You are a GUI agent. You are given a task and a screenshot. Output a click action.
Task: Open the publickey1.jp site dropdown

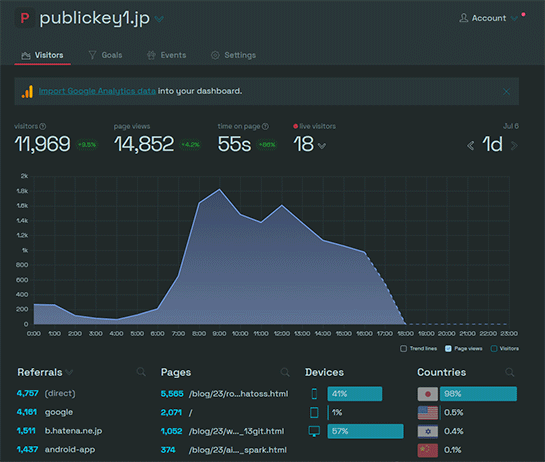pos(159,19)
